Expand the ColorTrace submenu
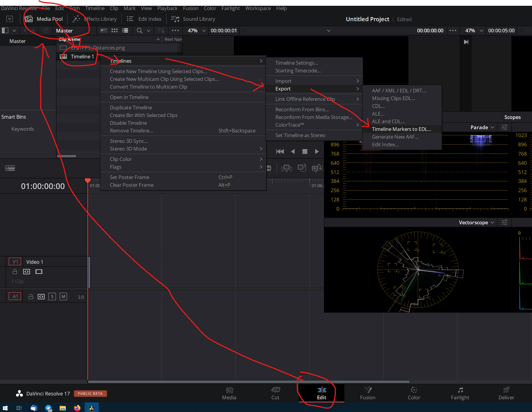The height and width of the screenshot is (412, 532). (x=314, y=125)
